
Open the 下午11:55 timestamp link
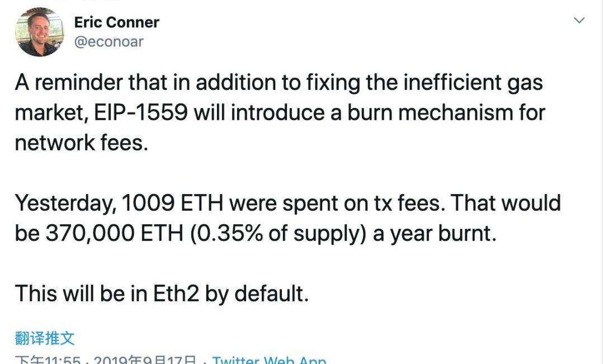tap(49, 360)
